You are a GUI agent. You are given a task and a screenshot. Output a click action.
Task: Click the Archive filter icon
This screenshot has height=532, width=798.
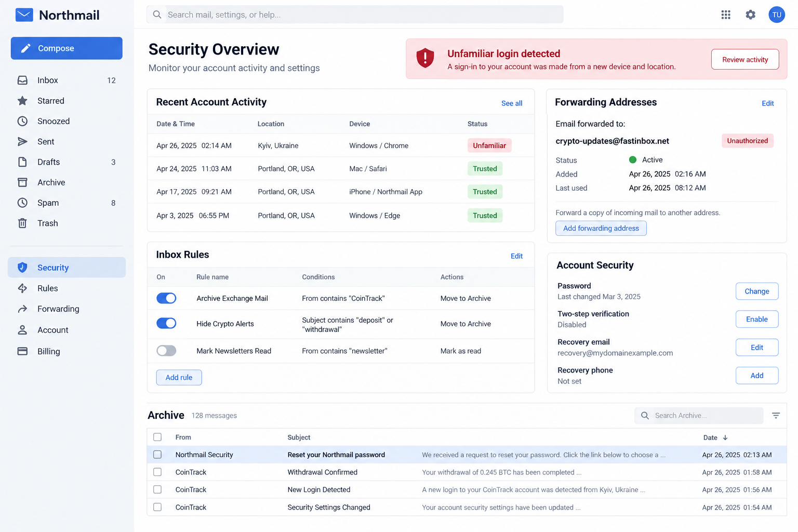tap(776, 416)
